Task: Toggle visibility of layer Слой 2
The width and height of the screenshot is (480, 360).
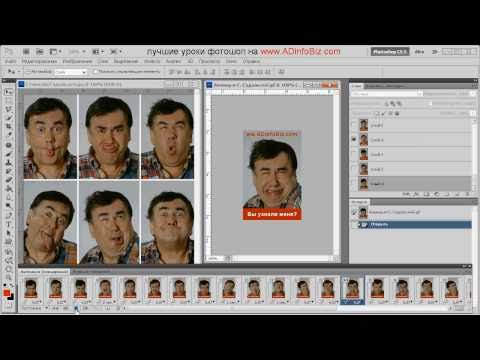Action: 354,169
